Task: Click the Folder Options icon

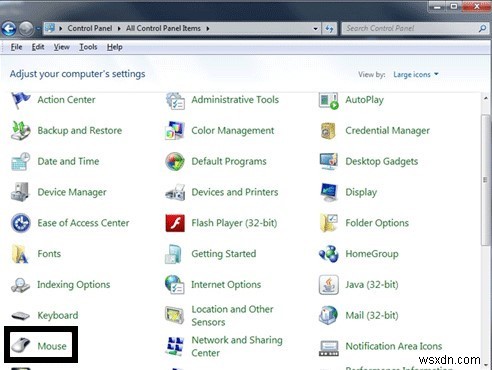Action: coord(329,223)
